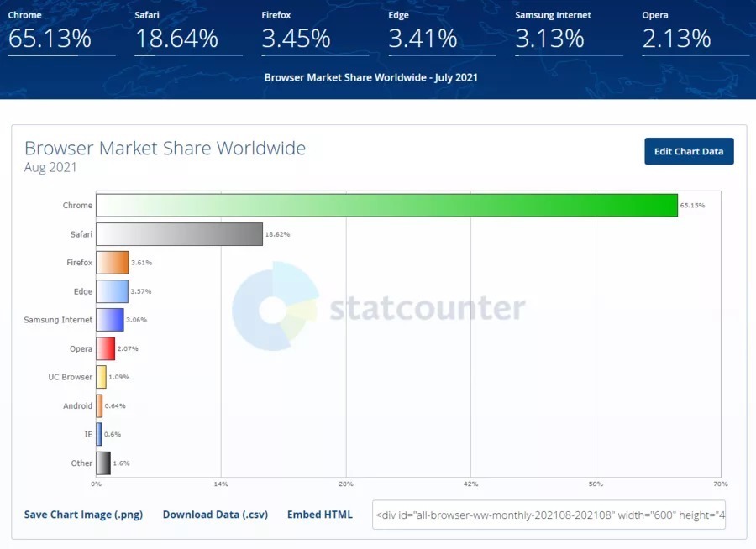This screenshot has height=549, width=756.
Task: Focus the embed HTML code field
Action: [549, 515]
